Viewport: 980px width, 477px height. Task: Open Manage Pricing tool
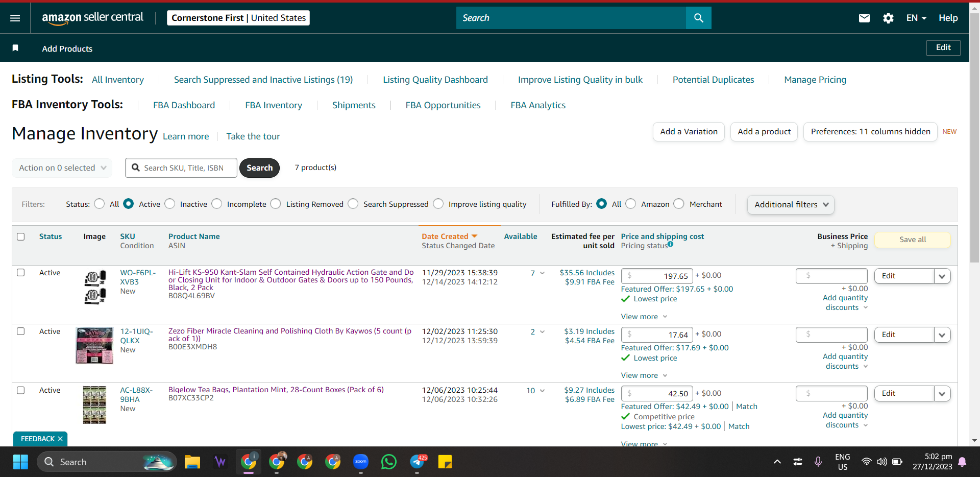tap(815, 80)
